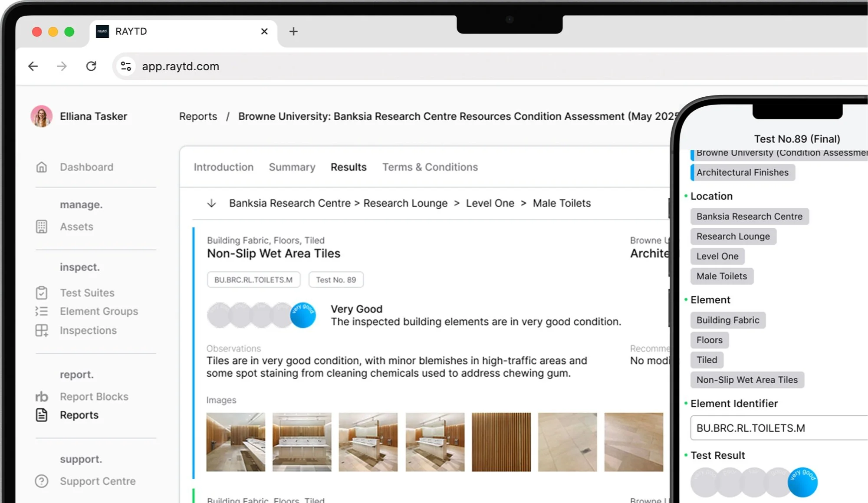
Task: Go to the Introduction tab
Action: coord(223,167)
